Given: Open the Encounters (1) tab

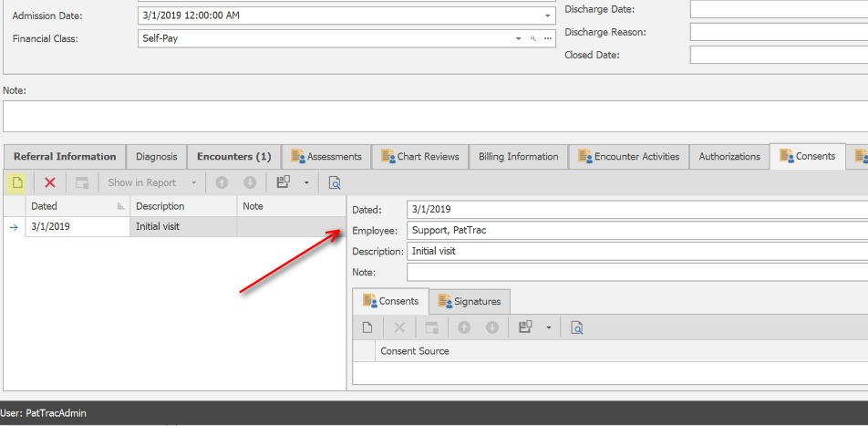Looking at the screenshot, I should point(233,157).
